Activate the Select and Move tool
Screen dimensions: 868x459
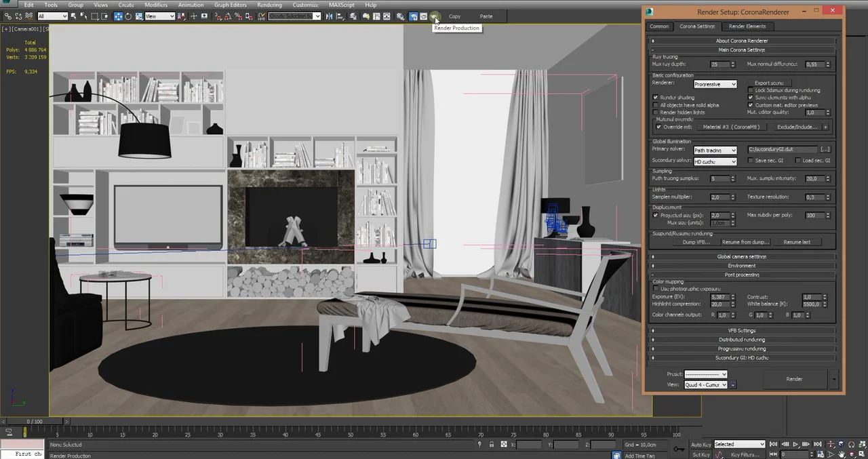(x=118, y=16)
